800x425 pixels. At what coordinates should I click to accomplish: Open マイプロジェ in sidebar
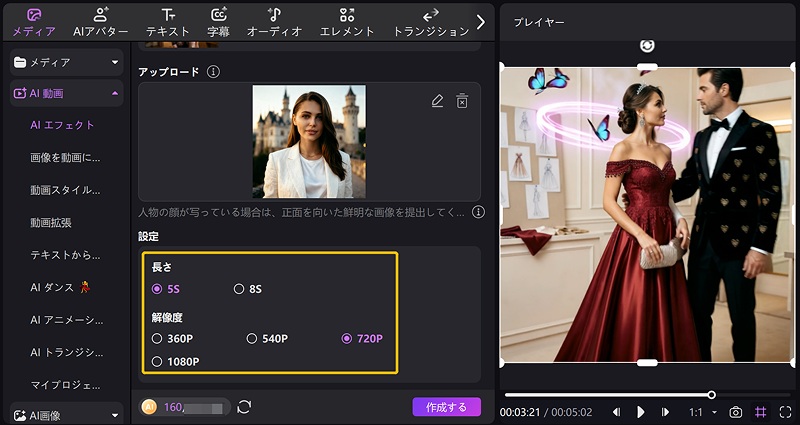66,385
